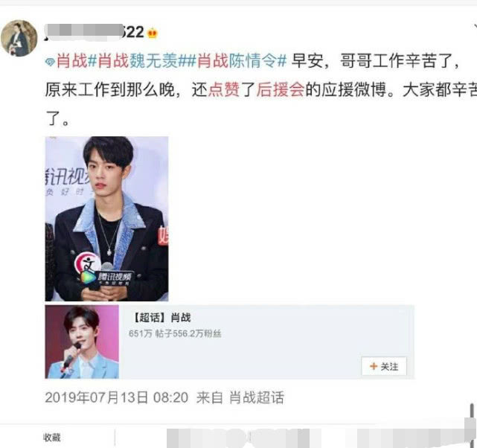The image size is (477, 448).
Task: Open the 2019年07月13日 08:20 timestamp
Action: pyautogui.click(x=117, y=397)
